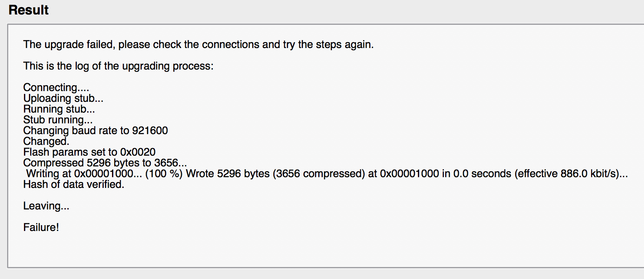Image resolution: width=644 pixels, height=279 pixels.
Task: Select the 'Hash of data verified.' line
Action: tap(74, 185)
